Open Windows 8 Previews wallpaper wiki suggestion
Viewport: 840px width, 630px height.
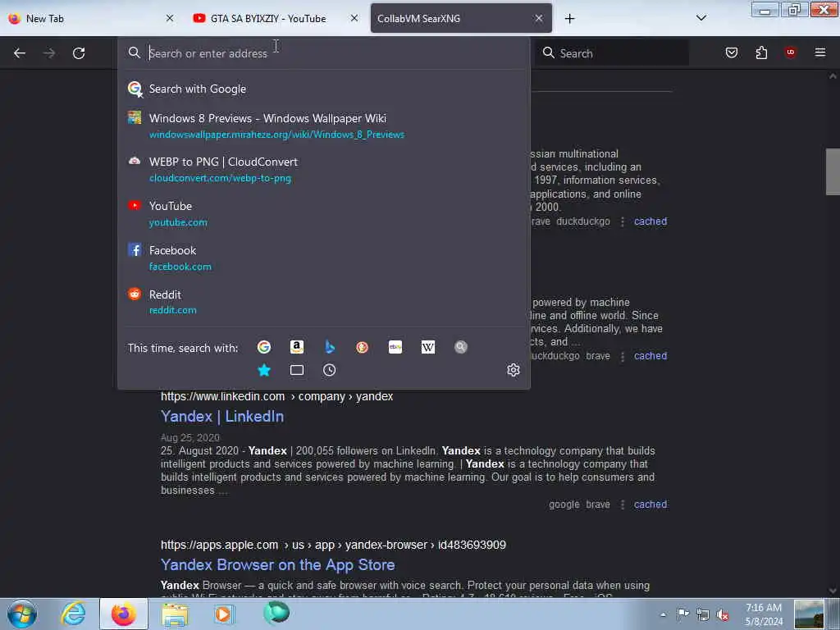(x=323, y=126)
